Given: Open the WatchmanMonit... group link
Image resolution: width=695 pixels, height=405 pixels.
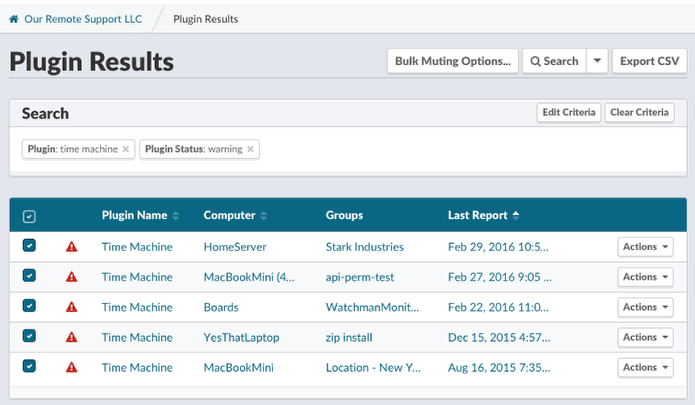Looking at the screenshot, I should [x=372, y=307].
